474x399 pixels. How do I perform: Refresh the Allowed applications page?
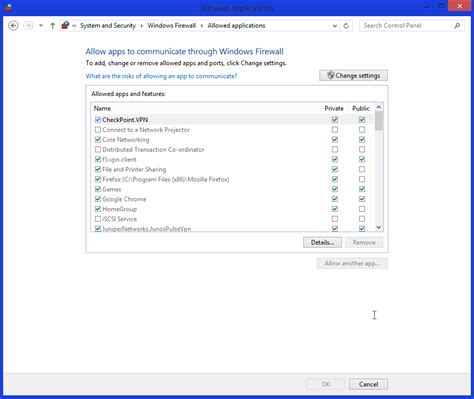346,26
